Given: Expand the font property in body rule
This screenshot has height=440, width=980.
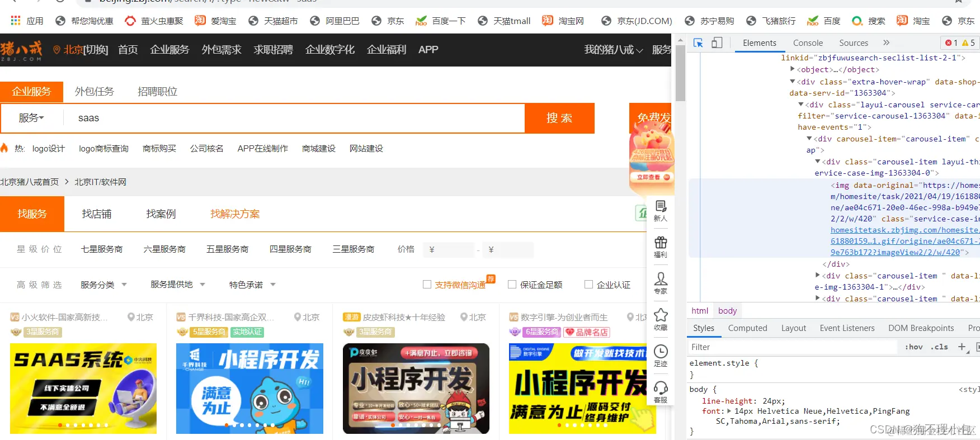Looking at the screenshot, I should pos(729,411).
